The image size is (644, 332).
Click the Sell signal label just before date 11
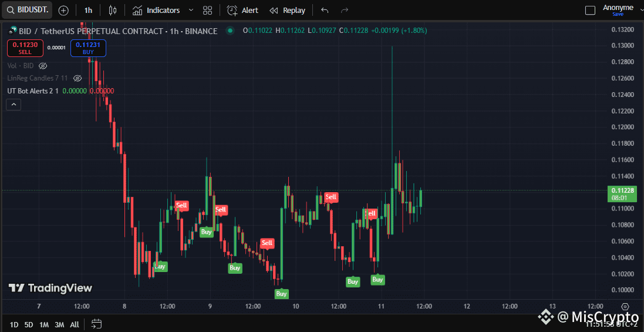[x=371, y=213]
